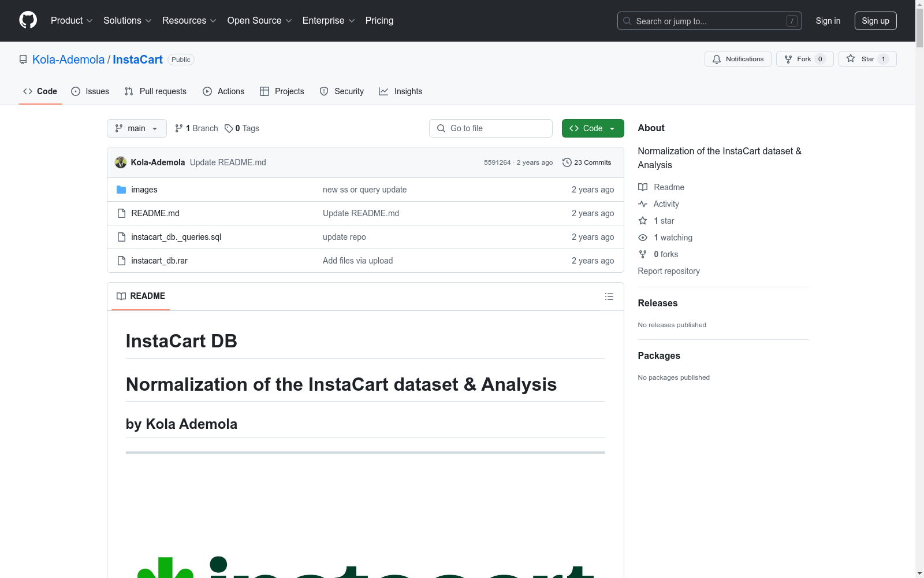The image size is (924, 578).
Task: Expand the Product menu
Action: point(72,20)
